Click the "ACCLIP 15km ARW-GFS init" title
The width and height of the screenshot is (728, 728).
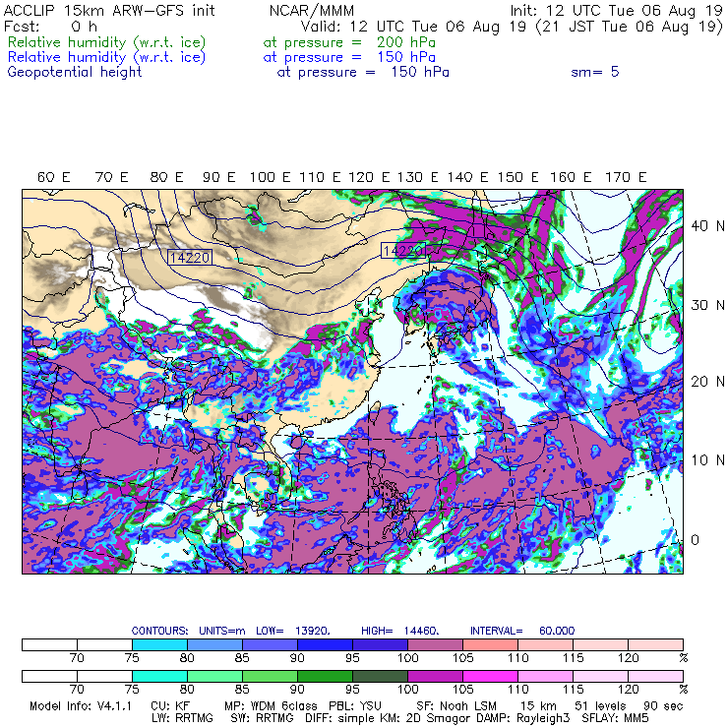[109, 10]
